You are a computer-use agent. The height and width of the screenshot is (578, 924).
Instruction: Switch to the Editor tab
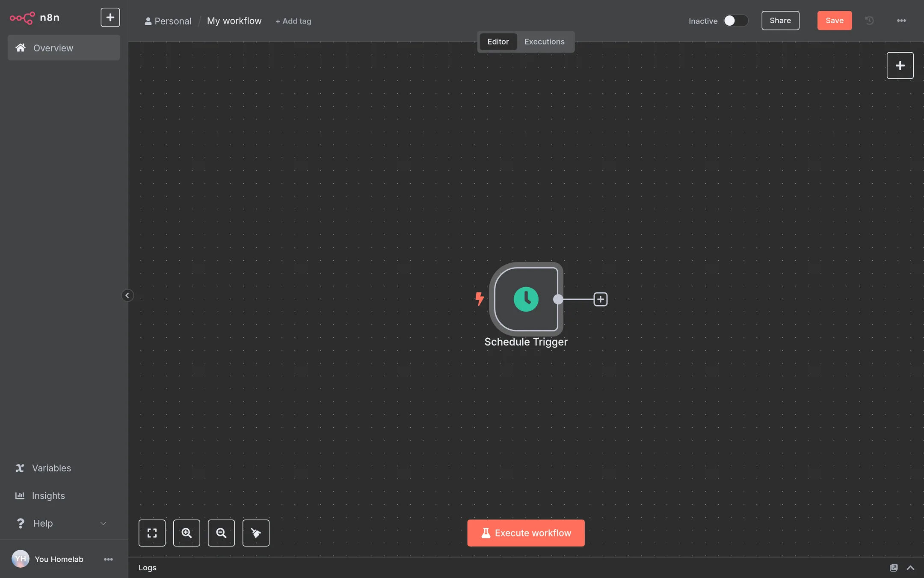pyautogui.click(x=498, y=42)
